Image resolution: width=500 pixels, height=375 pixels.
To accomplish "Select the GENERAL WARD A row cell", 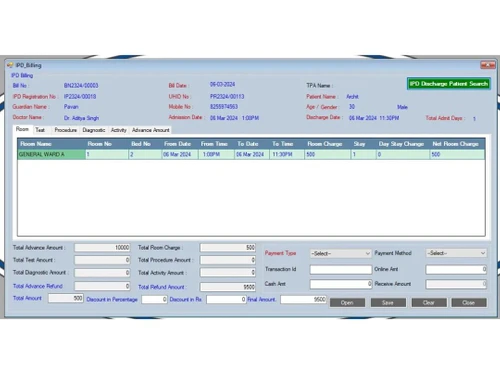I will pos(51,155).
